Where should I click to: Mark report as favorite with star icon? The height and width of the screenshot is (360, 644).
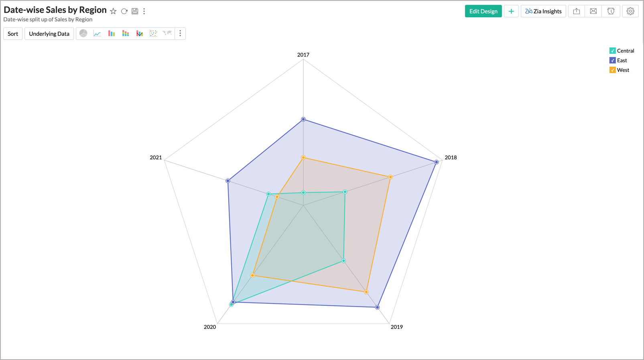click(113, 11)
